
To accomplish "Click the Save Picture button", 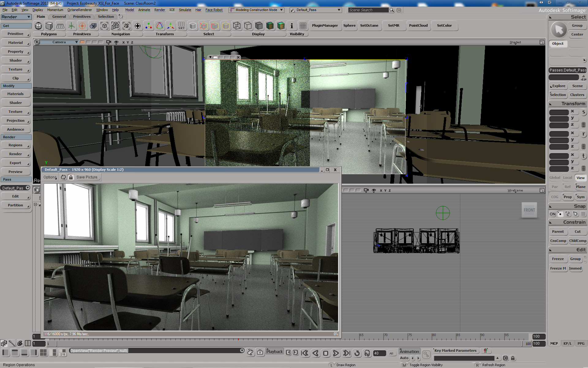I will pos(87,177).
